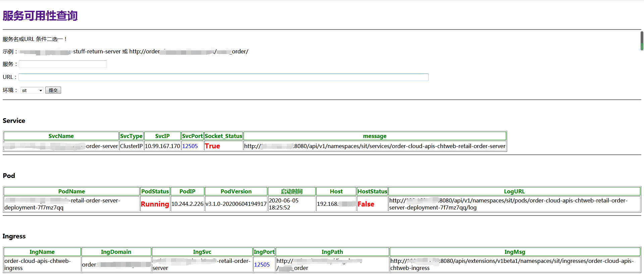Click the service message URL cell
Image resolution: width=644 pixels, height=278 pixels.
(x=375, y=146)
